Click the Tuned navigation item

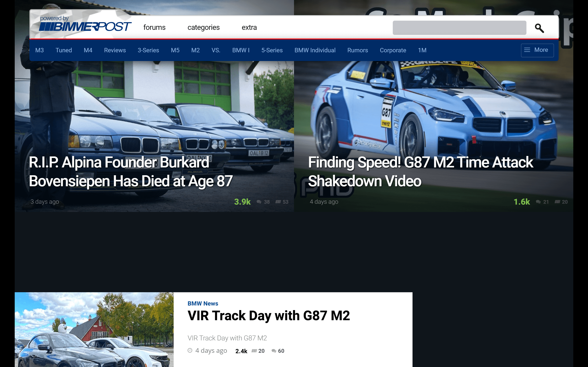[64, 50]
